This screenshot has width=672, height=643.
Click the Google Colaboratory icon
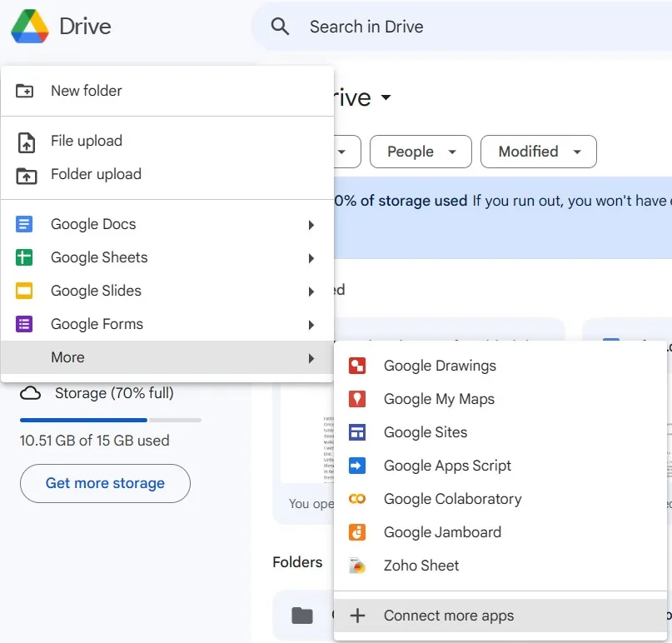357,499
